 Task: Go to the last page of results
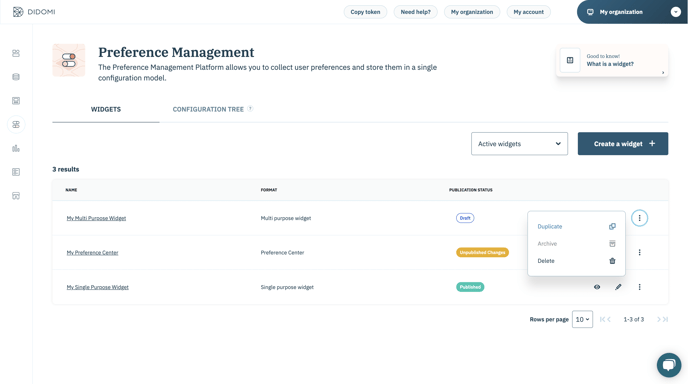pyautogui.click(x=665, y=319)
